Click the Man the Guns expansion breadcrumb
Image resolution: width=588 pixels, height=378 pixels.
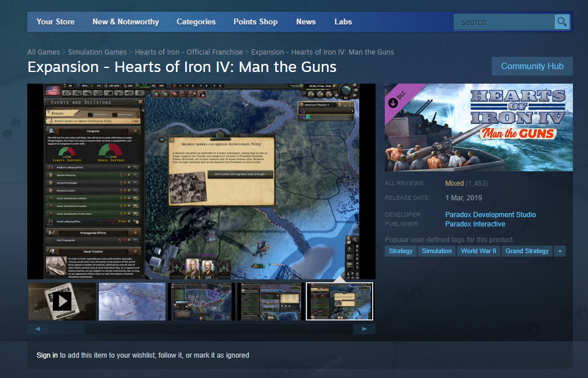[323, 52]
